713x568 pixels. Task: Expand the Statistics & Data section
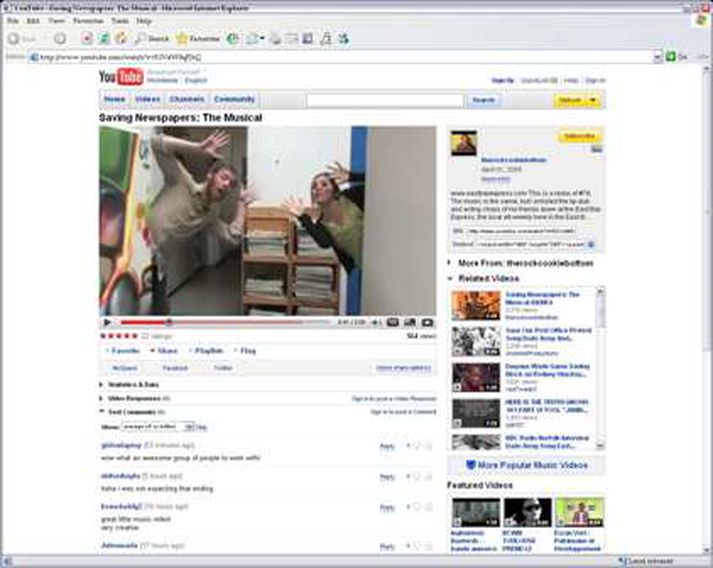point(130,385)
